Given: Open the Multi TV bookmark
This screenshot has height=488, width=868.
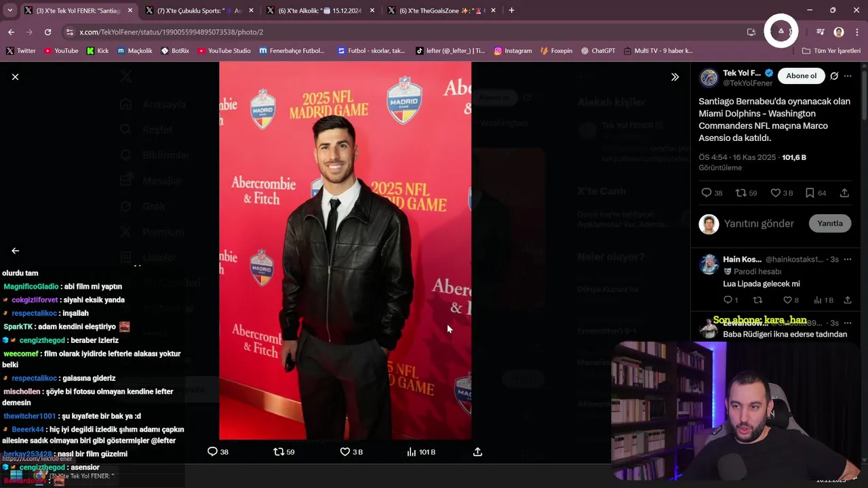Looking at the screenshot, I should 658,51.
